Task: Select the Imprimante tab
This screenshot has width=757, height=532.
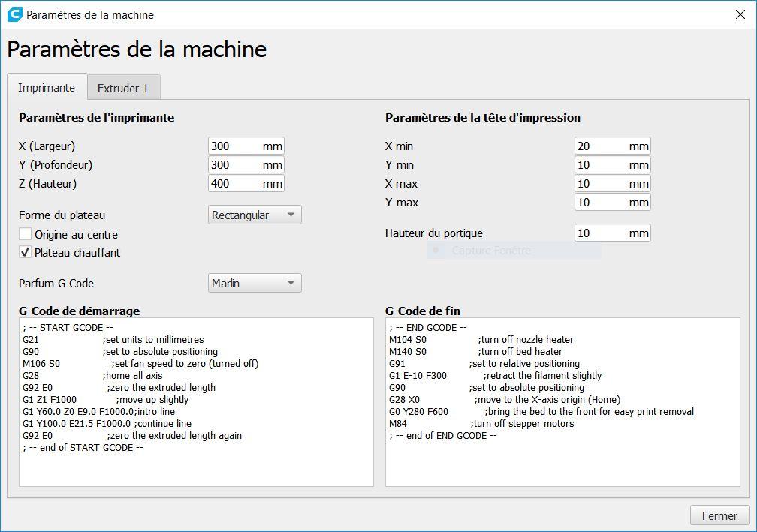Action: 47,87
